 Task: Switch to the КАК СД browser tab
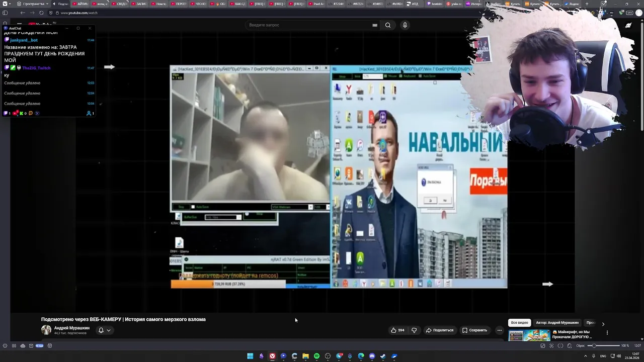[x=237, y=4]
